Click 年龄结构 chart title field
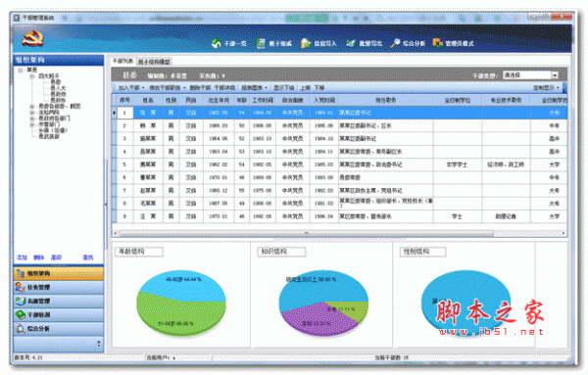 (x=139, y=252)
